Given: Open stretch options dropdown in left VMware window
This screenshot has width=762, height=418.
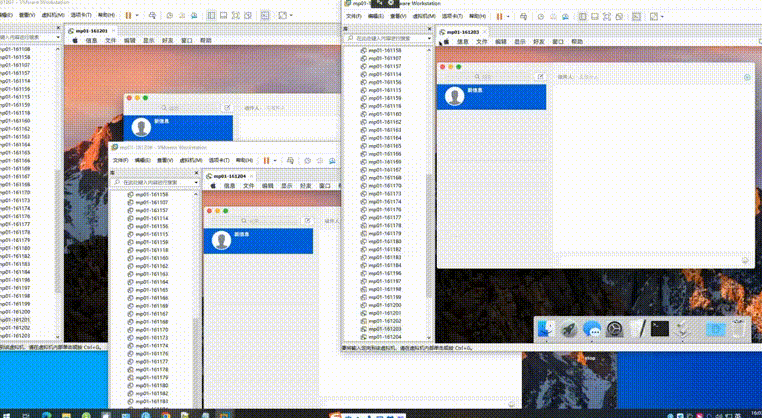Looking at the screenshot, I should 291,16.
